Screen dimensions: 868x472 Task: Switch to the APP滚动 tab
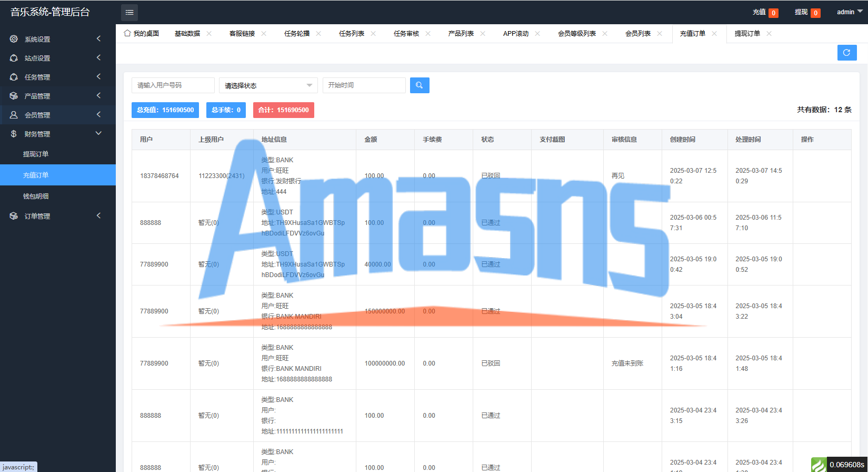point(516,34)
